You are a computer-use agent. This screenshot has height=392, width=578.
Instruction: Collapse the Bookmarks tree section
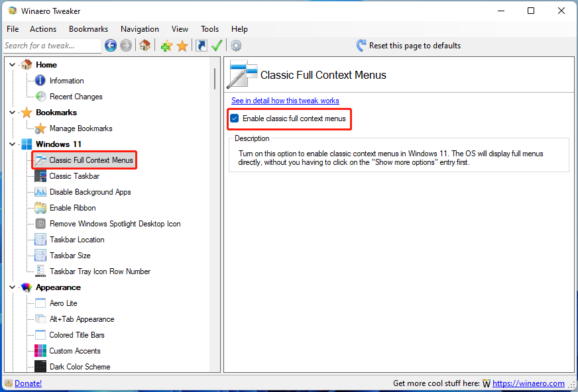tap(13, 113)
